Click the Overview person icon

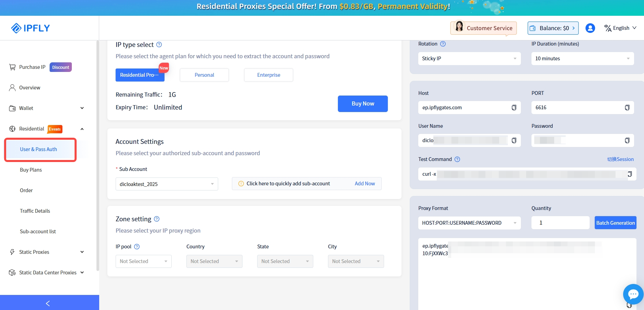tap(12, 88)
